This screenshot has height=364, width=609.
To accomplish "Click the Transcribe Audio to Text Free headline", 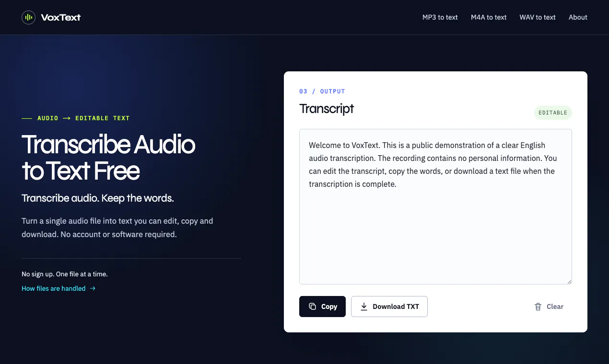I will (x=108, y=158).
